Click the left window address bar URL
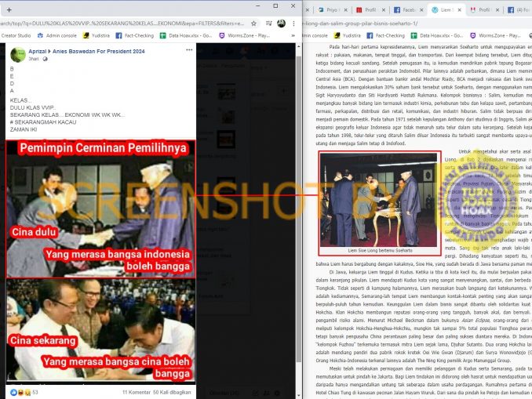The width and height of the screenshot is (532, 399). (x=122, y=24)
